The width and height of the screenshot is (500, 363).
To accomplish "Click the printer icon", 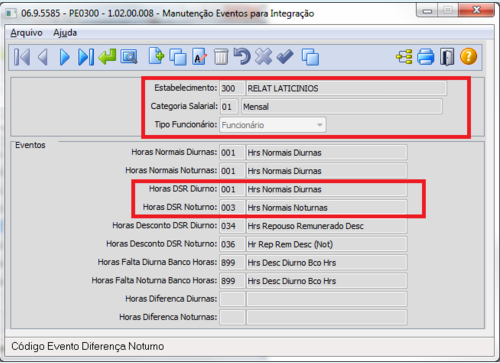I will point(426,57).
